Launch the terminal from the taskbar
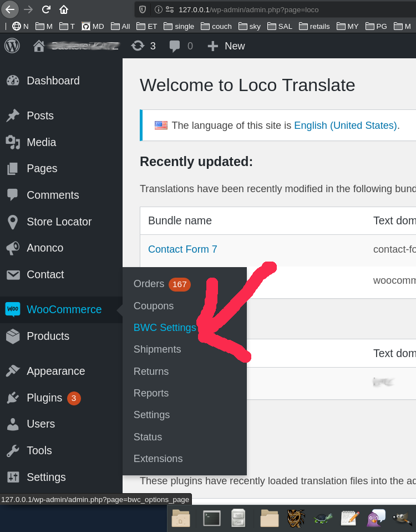 click(212, 519)
